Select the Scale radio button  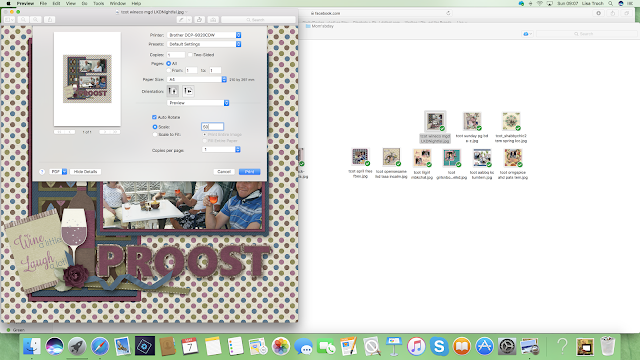[x=155, y=127]
